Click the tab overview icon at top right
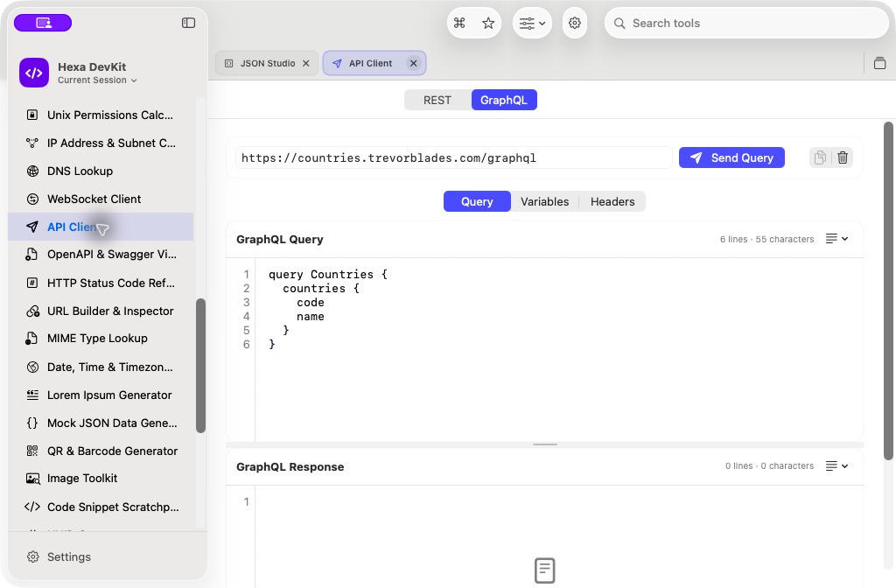 click(x=880, y=63)
